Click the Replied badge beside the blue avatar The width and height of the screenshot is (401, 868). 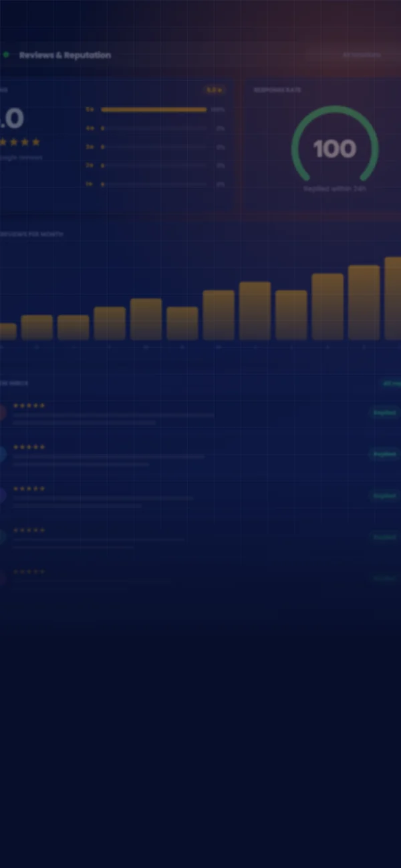385,454
